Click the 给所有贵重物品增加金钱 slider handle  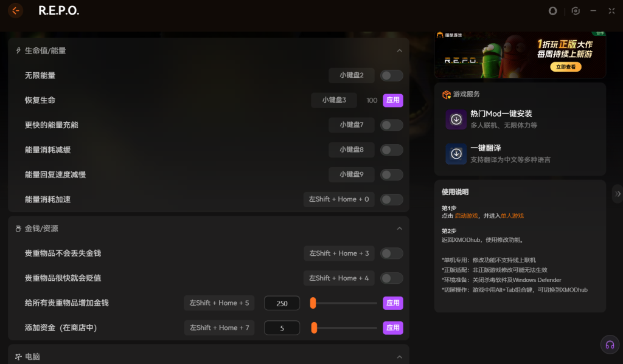tap(313, 303)
